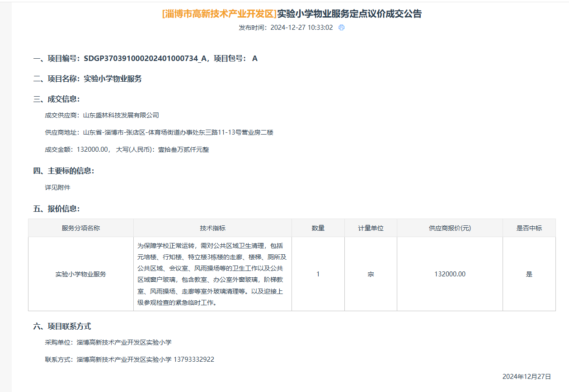This screenshot has height=392, width=569.
Task: Select the 技术指标 column header
Action: [x=212, y=228]
